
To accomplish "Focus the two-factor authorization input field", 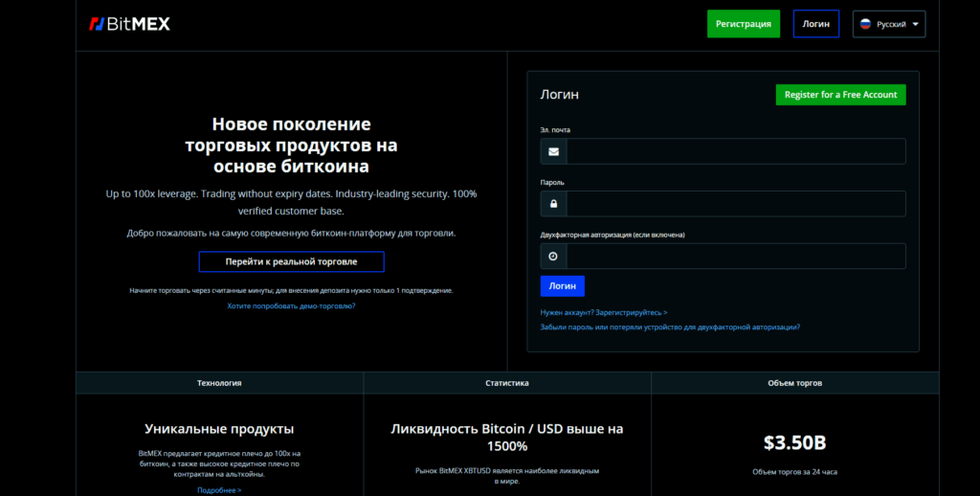I will (735, 257).
